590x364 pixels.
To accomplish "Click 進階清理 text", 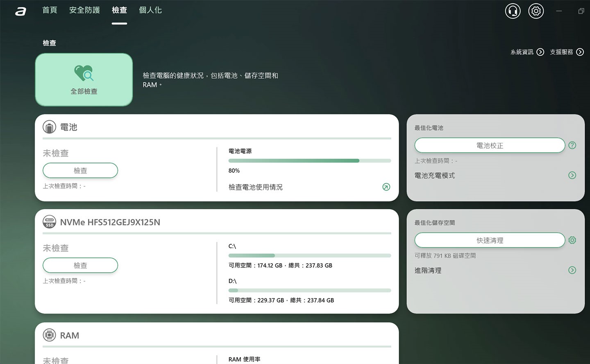I will tap(428, 270).
